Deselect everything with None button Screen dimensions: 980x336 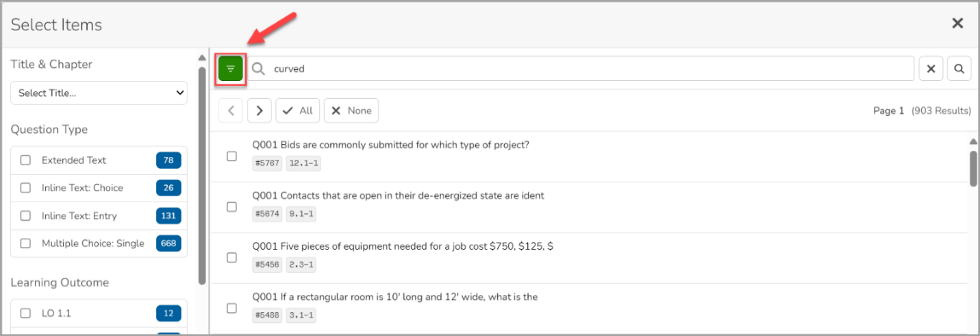coord(351,110)
